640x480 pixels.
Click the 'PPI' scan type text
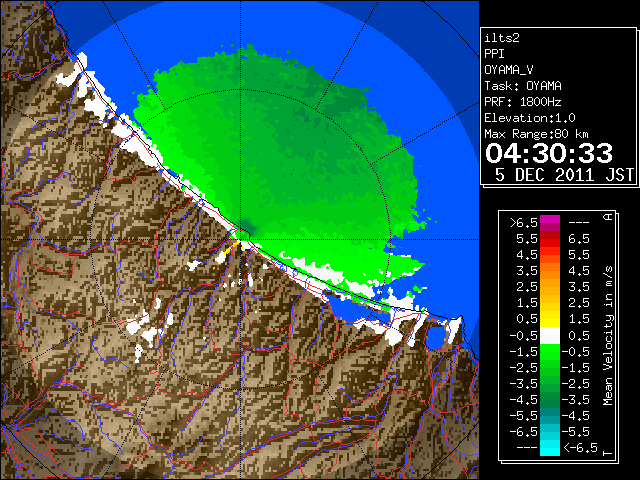[x=494, y=54]
